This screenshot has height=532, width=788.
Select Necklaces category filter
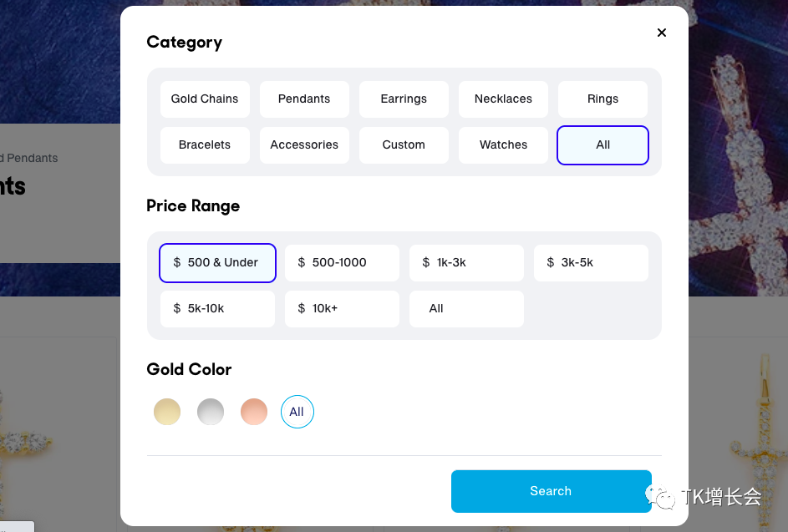coord(503,99)
